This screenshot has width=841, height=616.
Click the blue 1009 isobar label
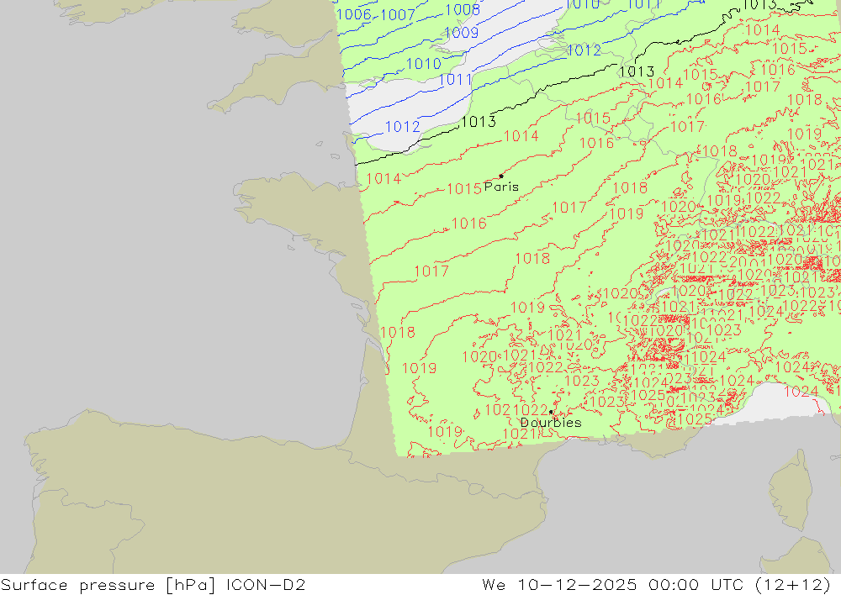click(461, 32)
